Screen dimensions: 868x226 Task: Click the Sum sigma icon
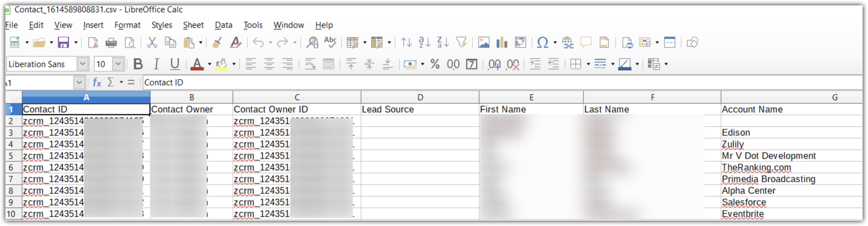coord(110,82)
